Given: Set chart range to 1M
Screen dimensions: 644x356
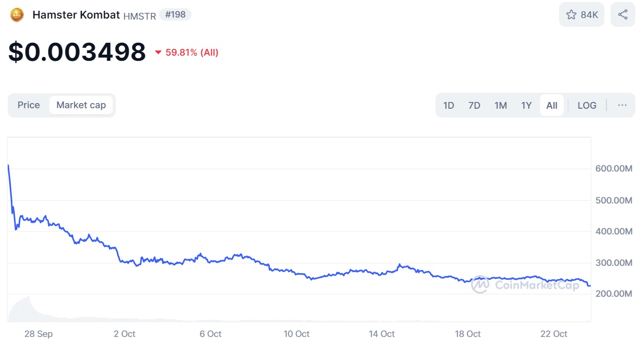Looking at the screenshot, I should coord(500,105).
